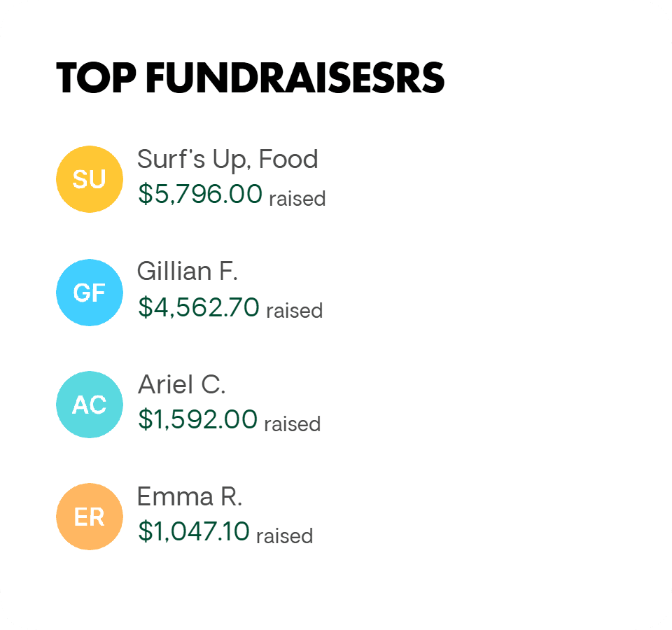Open Gillian F. fundraiser profile
672x630 pixels.
coord(188,272)
